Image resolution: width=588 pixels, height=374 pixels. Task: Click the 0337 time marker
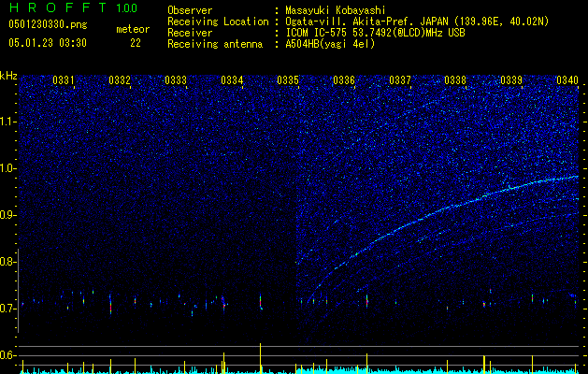coord(400,79)
